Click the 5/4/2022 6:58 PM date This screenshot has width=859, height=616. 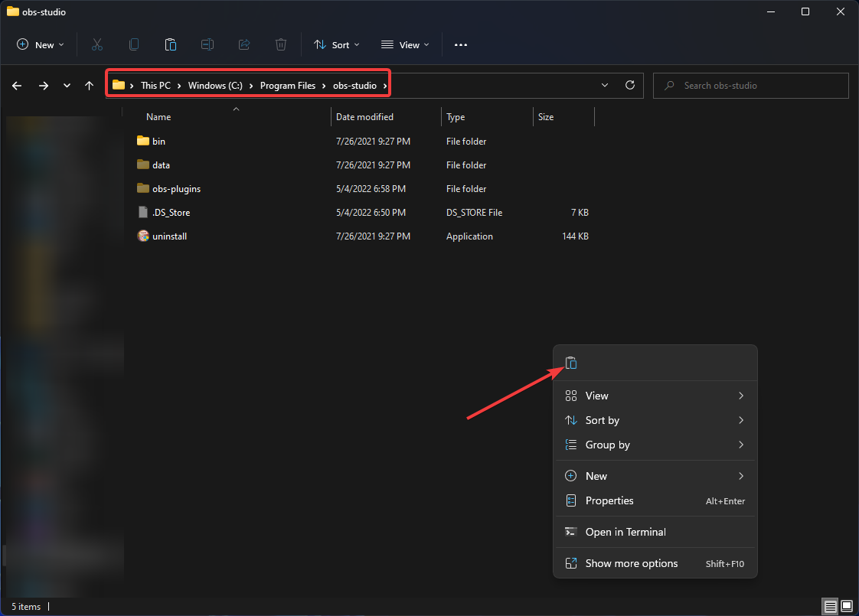coord(371,188)
